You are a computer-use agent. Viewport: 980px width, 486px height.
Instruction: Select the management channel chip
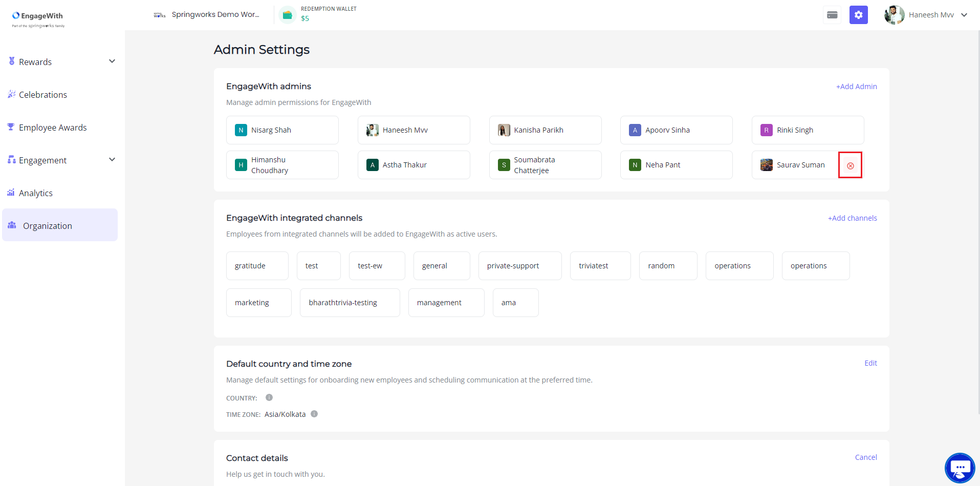coord(446,303)
